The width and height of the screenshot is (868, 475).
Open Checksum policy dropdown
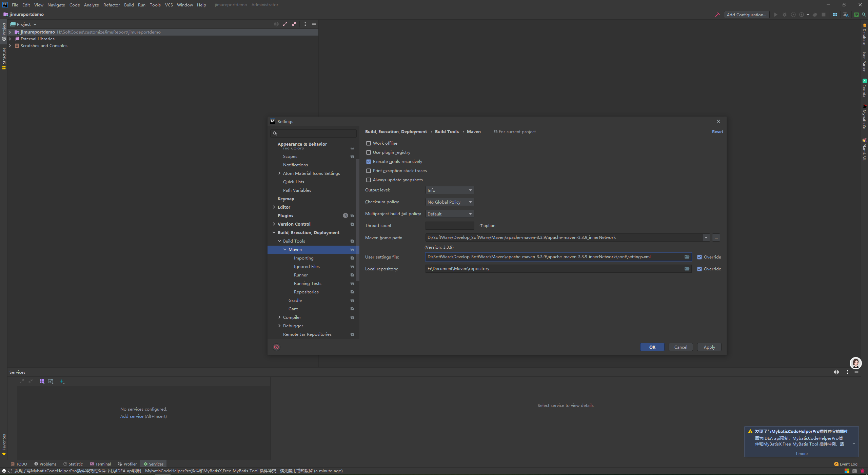click(450, 202)
